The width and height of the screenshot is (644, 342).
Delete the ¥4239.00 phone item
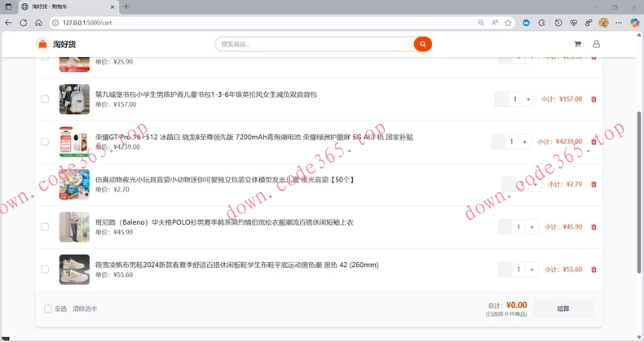point(593,142)
